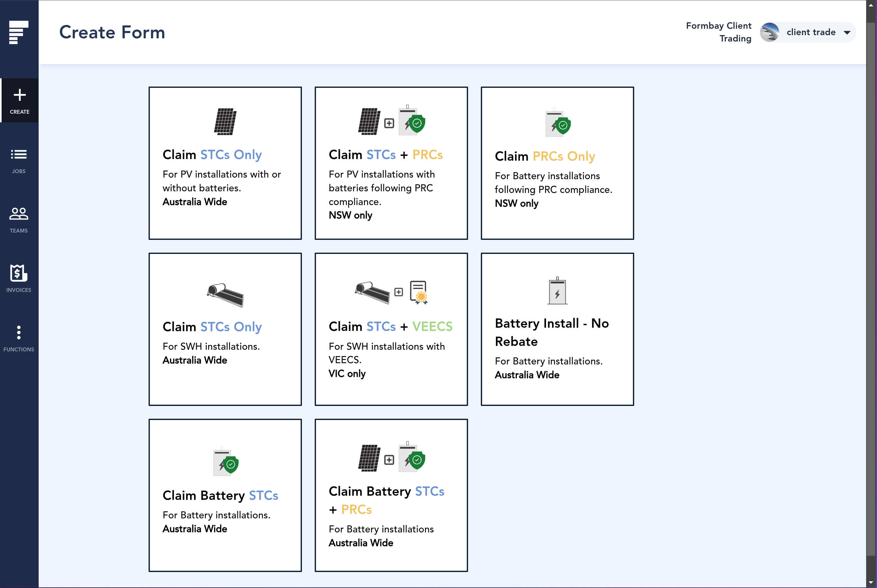Choose Battery Install - No Rebate title
Image resolution: width=877 pixels, height=588 pixels.
pyautogui.click(x=552, y=332)
